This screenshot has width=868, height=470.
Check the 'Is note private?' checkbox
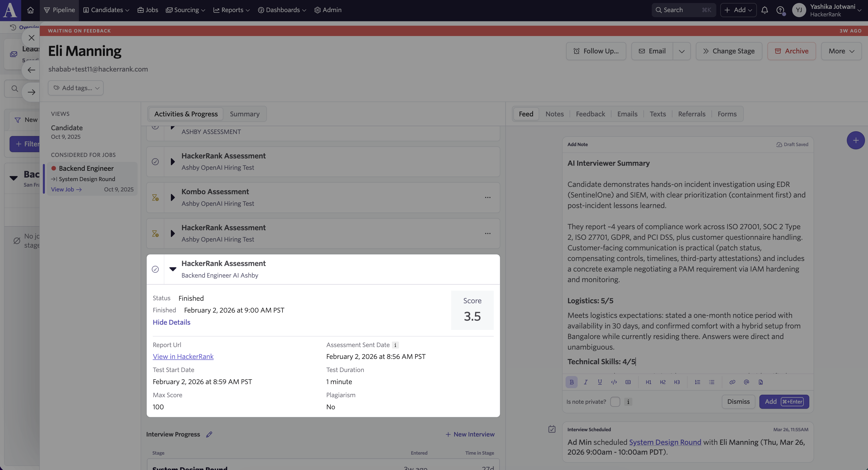point(615,402)
